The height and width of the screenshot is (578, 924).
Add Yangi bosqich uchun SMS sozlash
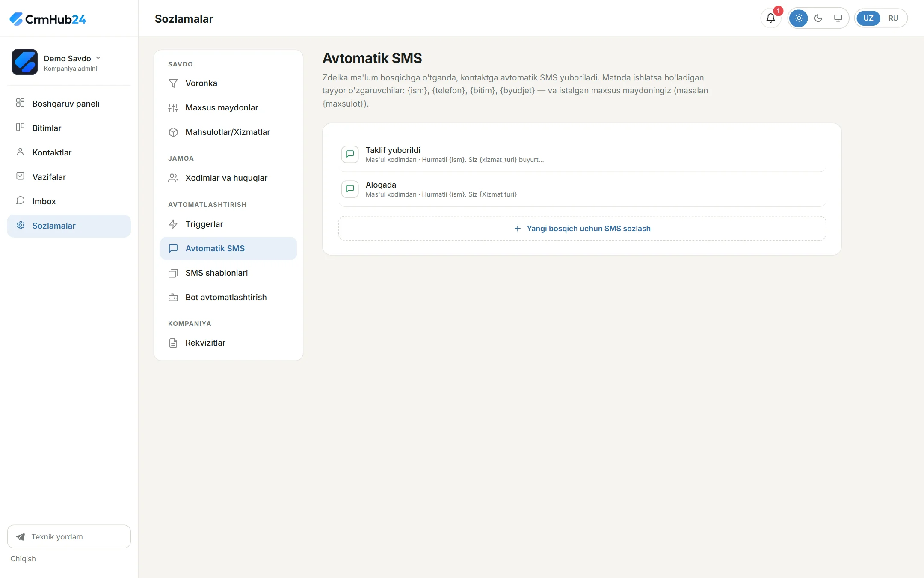[x=582, y=229]
